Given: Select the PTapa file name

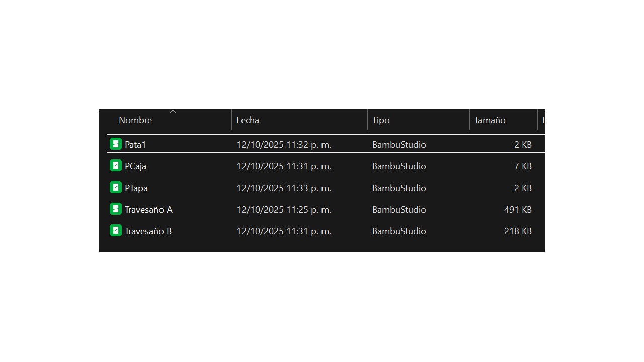Looking at the screenshot, I should point(136,188).
